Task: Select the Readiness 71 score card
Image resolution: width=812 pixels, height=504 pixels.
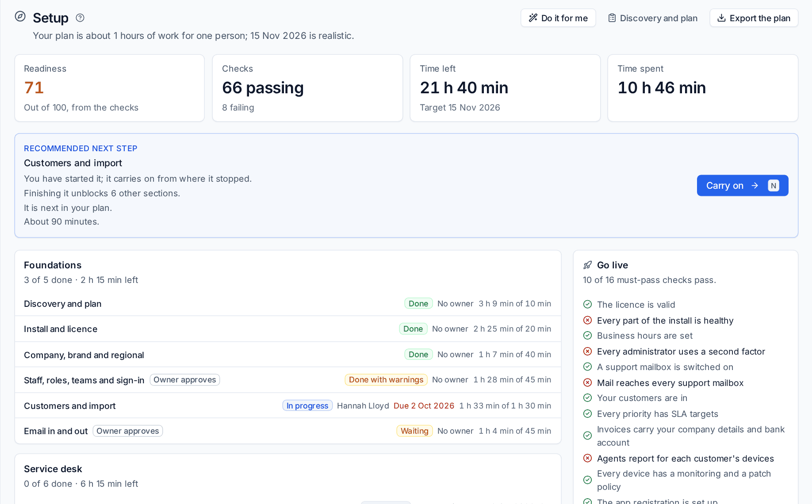Action: pos(110,88)
